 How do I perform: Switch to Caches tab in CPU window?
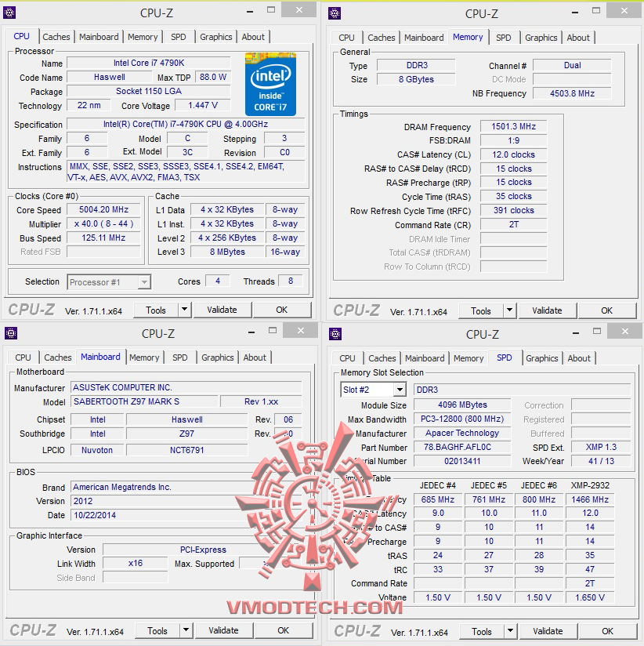[56, 37]
